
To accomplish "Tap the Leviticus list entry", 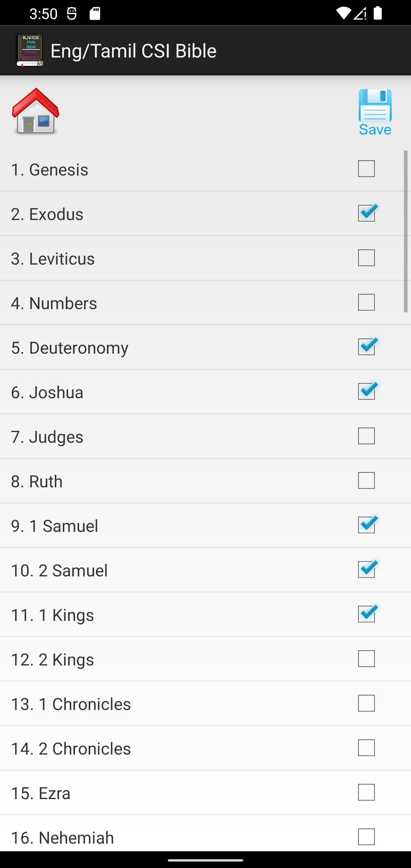I will (152, 258).
